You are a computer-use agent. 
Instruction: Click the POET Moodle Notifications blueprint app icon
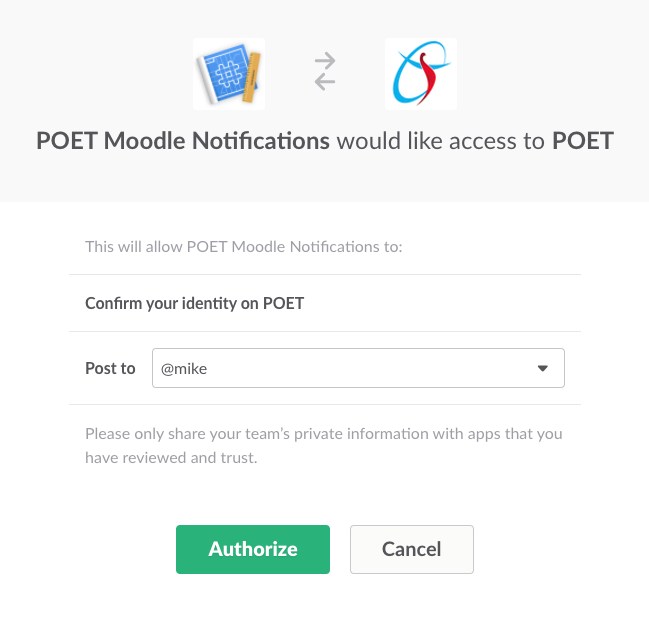click(x=229, y=74)
